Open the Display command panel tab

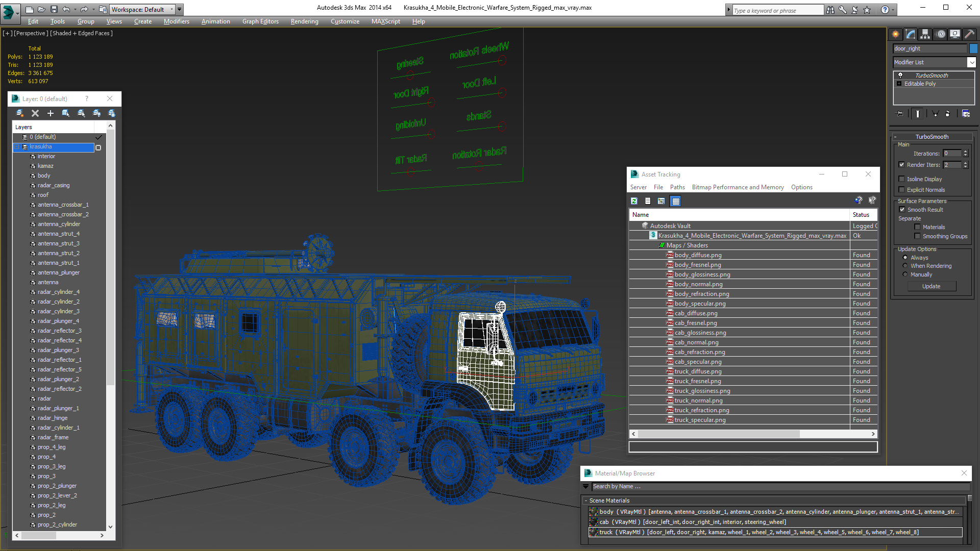tap(955, 34)
